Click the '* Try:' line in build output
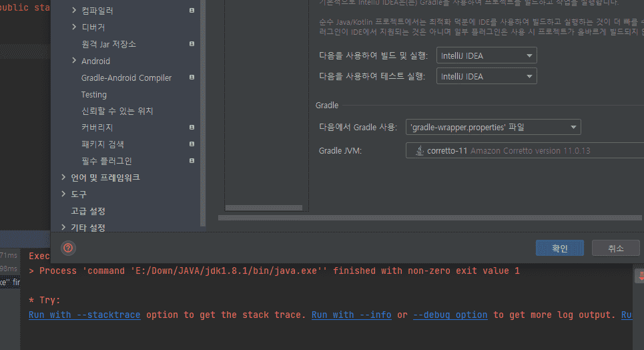Screen dimensions: 644x350 pyautogui.click(x=44, y=300)
